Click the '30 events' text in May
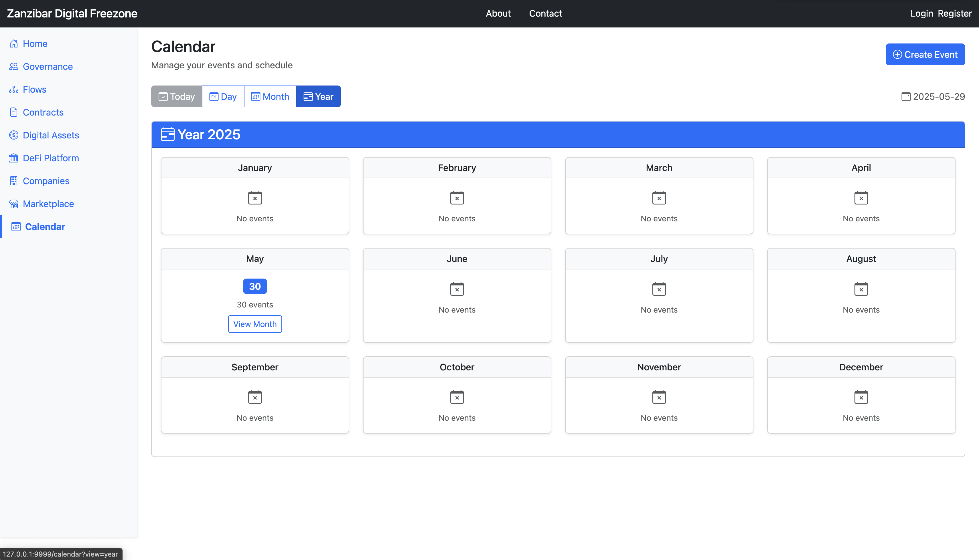Viewport: 979px width, 560px height. tap(255, 305)
